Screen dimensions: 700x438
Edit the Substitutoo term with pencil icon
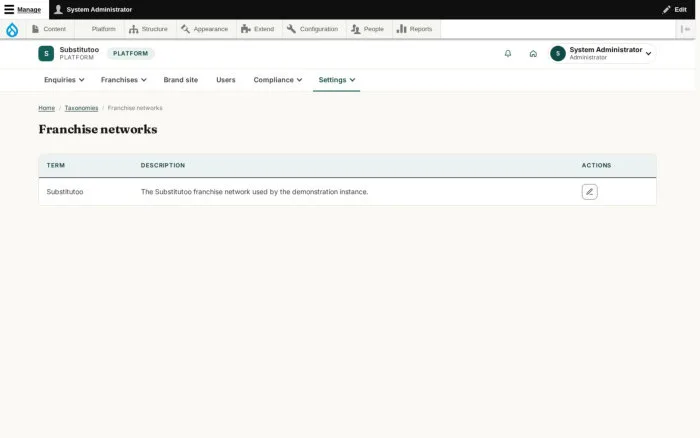[x=589, y=192]
